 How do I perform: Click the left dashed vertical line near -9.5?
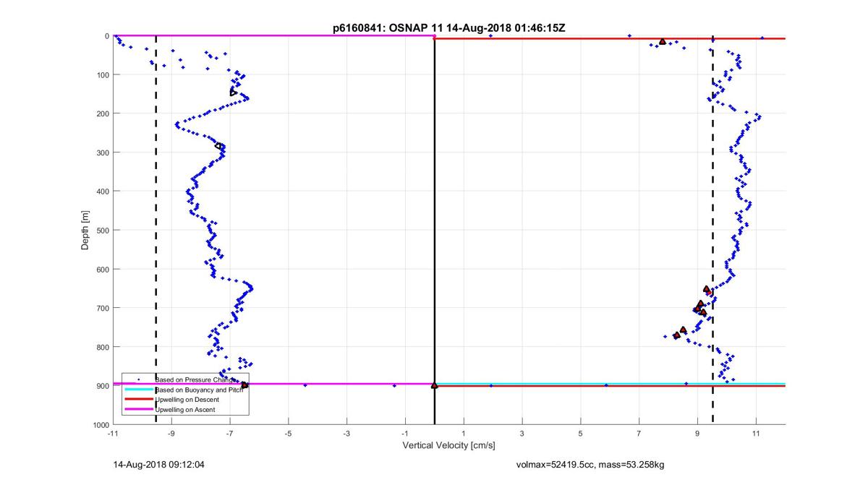[156, 230]
